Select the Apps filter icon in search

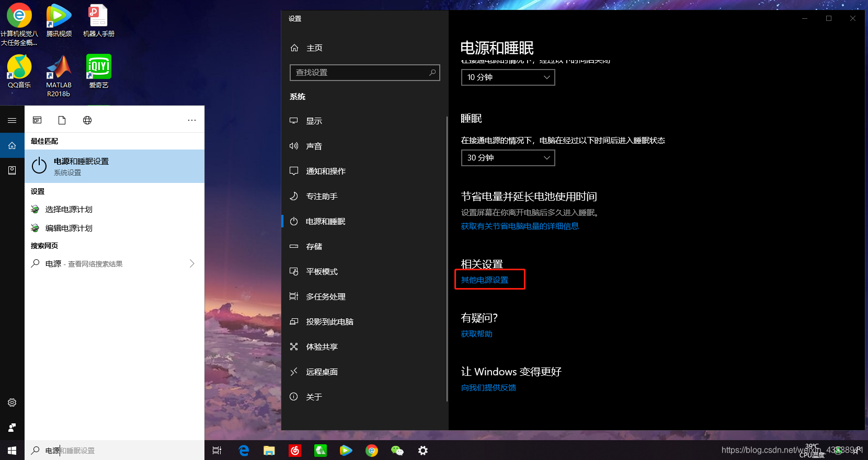tap(37, 120)
